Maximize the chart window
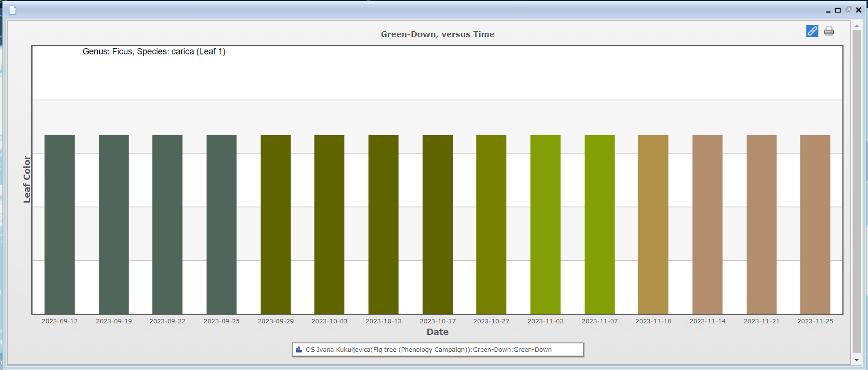 tap(838, 10)
